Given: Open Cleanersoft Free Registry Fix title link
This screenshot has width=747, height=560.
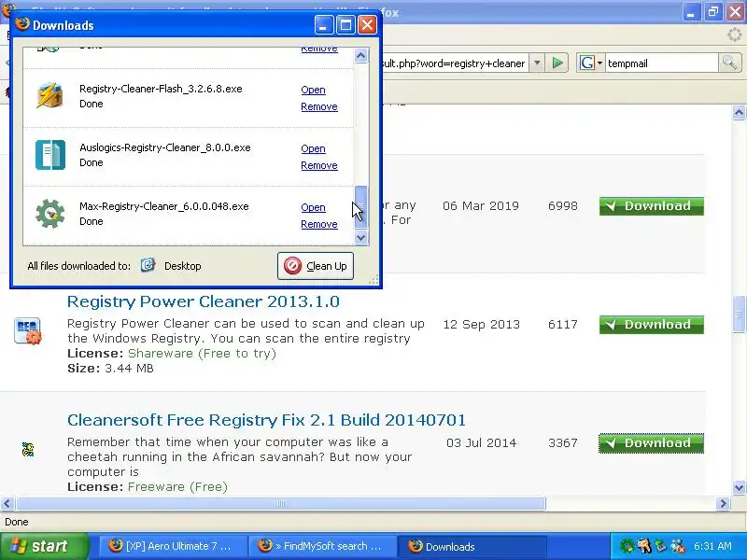Looking at the screenshot, I should 266,420.
